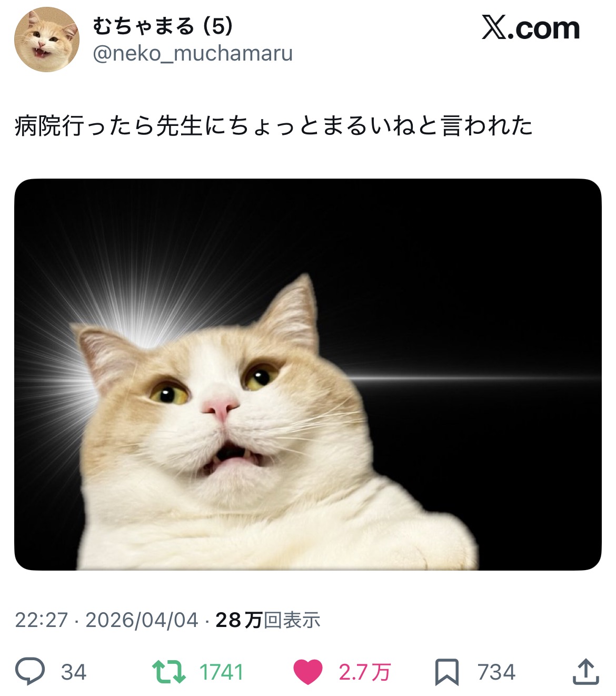Click the repost count 1741
616x696 pixels.
[221, 673]
